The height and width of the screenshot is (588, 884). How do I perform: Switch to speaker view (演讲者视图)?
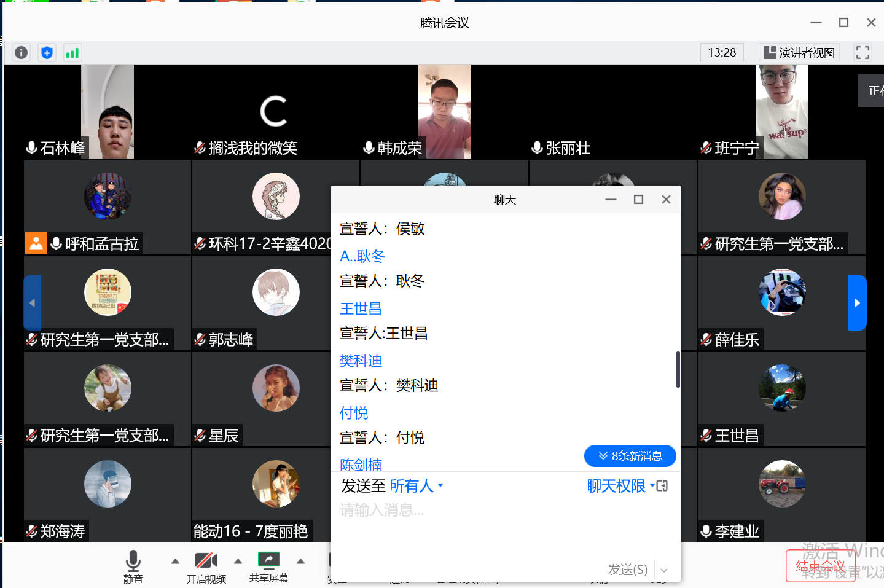coord(799,53)
